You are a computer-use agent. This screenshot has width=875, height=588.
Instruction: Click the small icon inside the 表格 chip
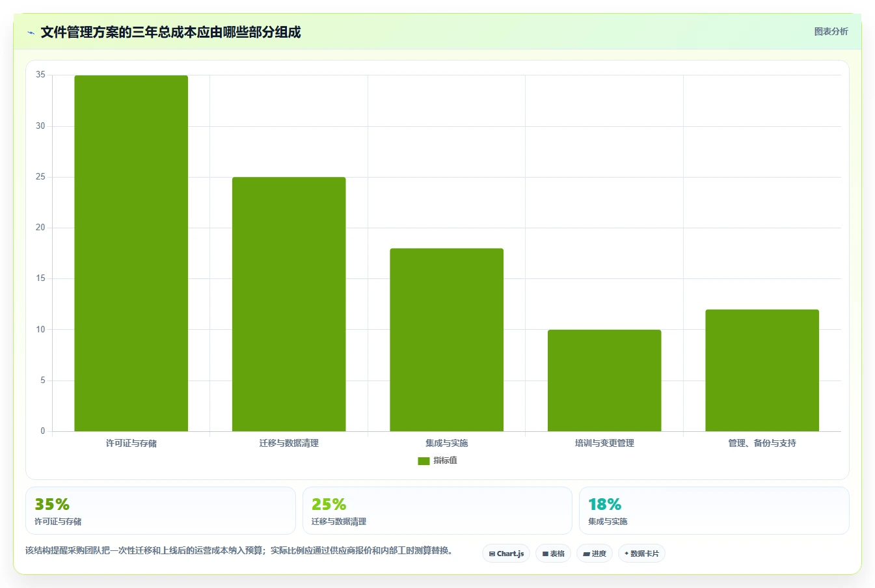pyautogui.click(x=545, y=554)
